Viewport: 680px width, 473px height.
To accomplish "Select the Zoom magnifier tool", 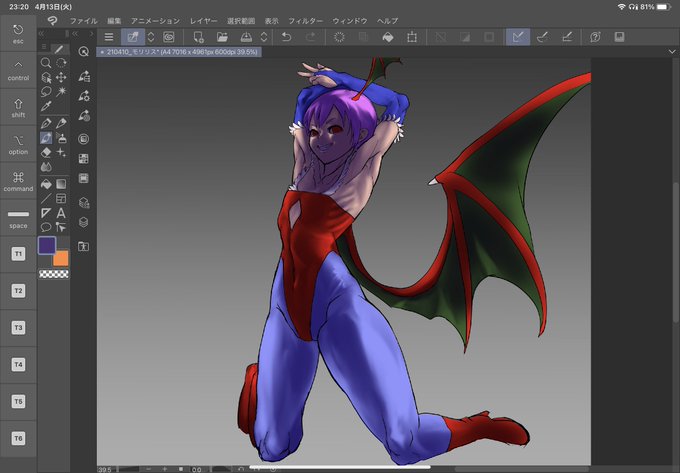I will click(x=46, y=63).
